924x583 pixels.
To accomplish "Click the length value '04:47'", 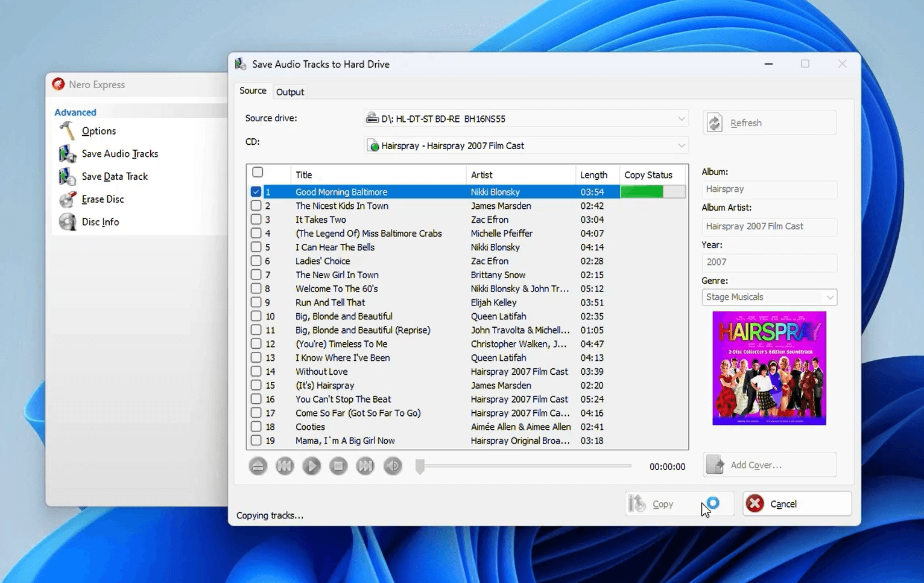I will [x=592, y=344].
